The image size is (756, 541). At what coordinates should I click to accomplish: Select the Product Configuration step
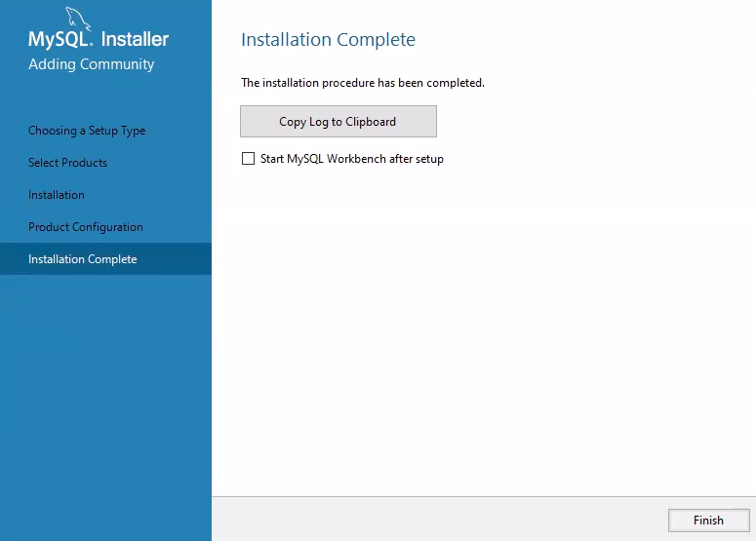pyautogui.click(x=86, y=227)
